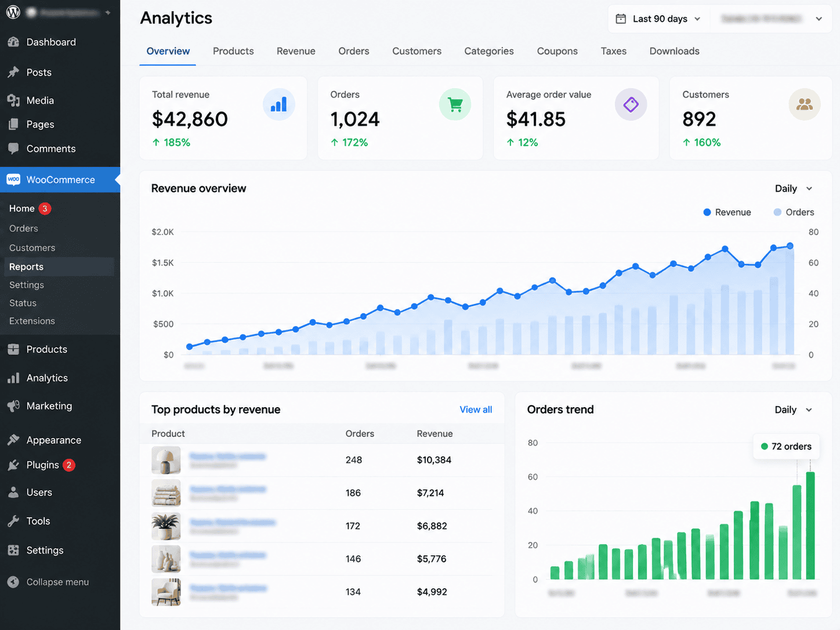Click the Pages icon in sidebar

[x=13, y=124]
